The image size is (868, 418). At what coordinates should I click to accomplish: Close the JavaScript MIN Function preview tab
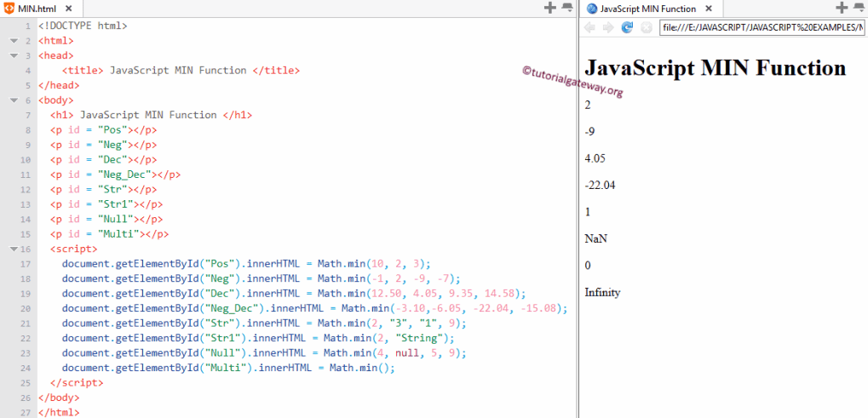coord(709,9)
